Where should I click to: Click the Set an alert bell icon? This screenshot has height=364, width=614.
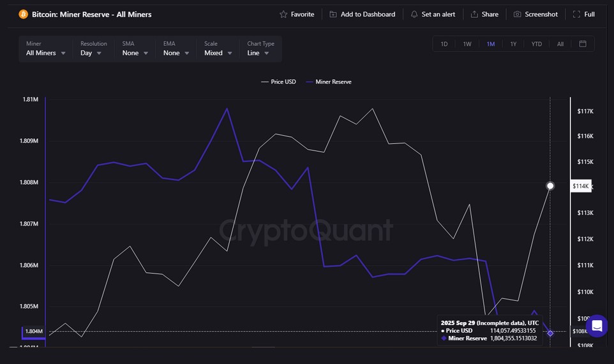tap(414, 14)
